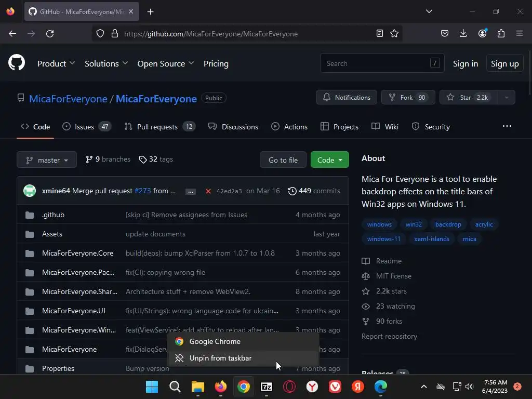The width and height of the screenshot is (532, 399).
Task: Star the repository
Action: coord(469,97)
